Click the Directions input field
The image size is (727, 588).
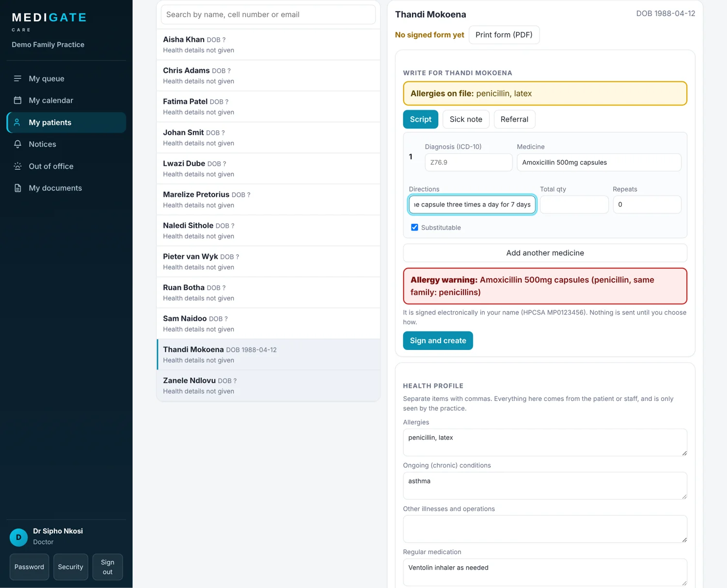472,205
